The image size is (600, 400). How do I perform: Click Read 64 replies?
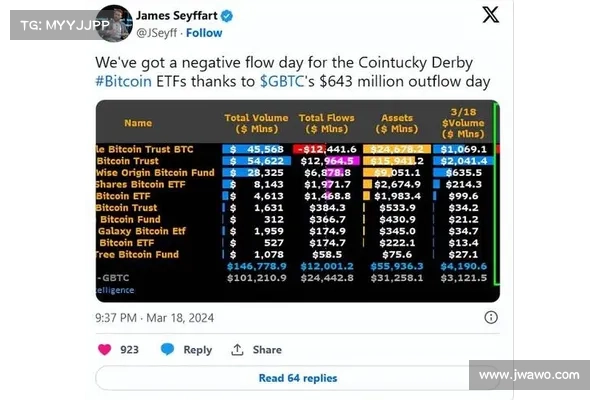coord(297,378)
